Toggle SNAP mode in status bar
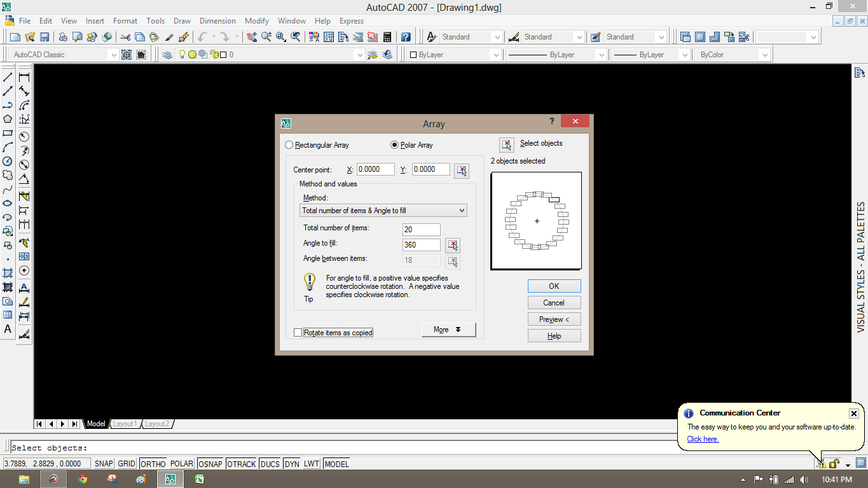Image resolution: width=868 pixels, height=488 pixels. [104, 464]
